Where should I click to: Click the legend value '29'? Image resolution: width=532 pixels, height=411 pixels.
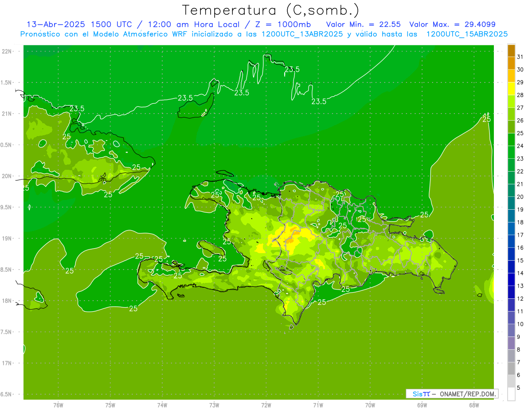tap(520, 82)
